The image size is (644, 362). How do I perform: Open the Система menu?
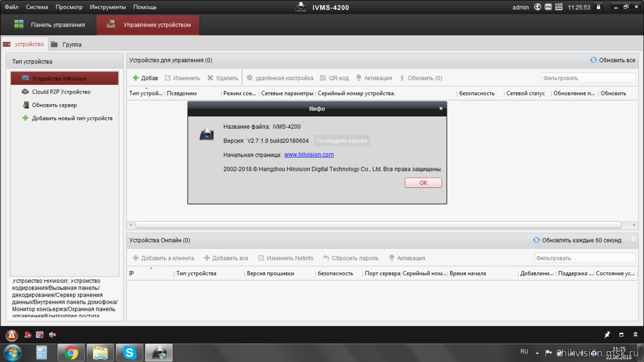click(37, 7)
